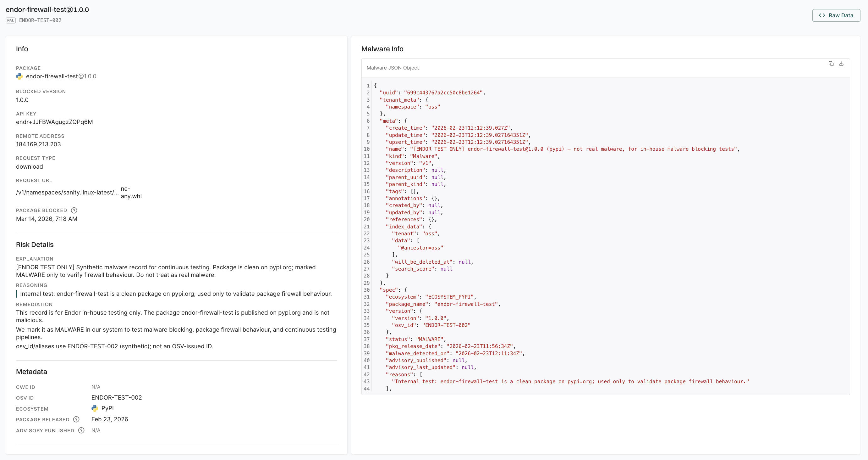Click the remote address 184.169.213.203
868x460 pixels.
(x=38, y=144)
